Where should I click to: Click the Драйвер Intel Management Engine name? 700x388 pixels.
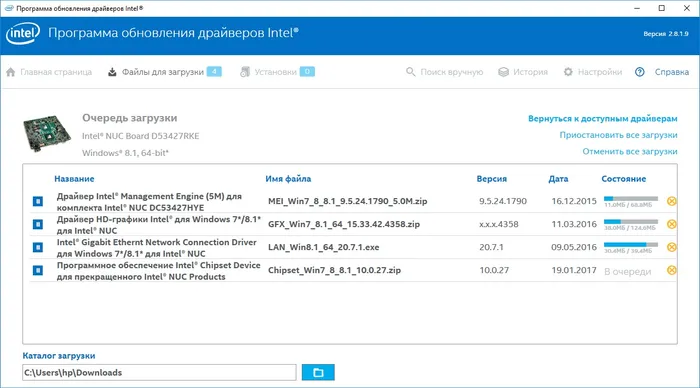(149, 202)
